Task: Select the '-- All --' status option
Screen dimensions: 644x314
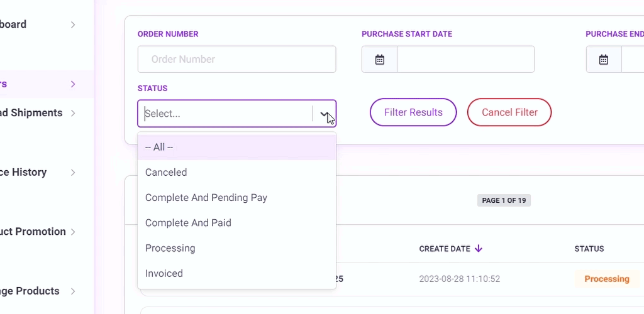Action: click(x=237, y=147)
